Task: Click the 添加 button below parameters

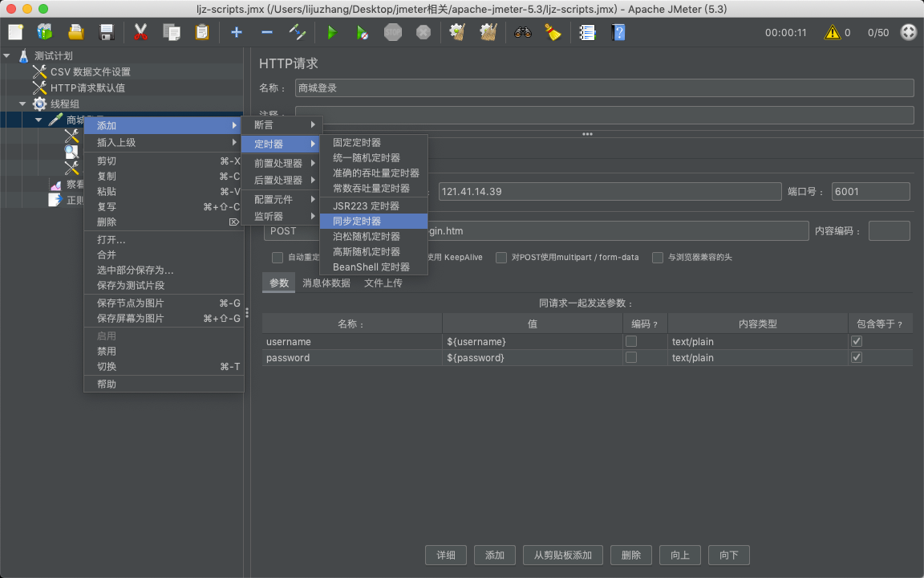Action: click(495, 556)
